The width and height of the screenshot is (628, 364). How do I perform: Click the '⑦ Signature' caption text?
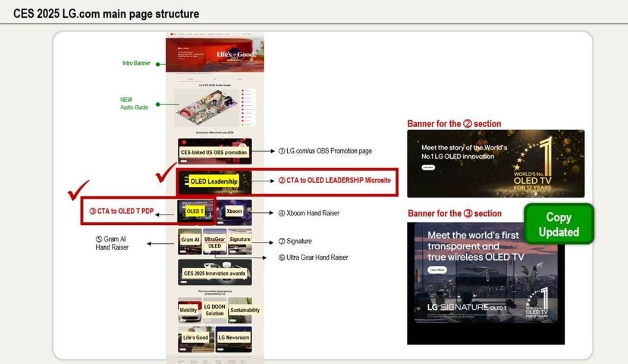[295, 241]
